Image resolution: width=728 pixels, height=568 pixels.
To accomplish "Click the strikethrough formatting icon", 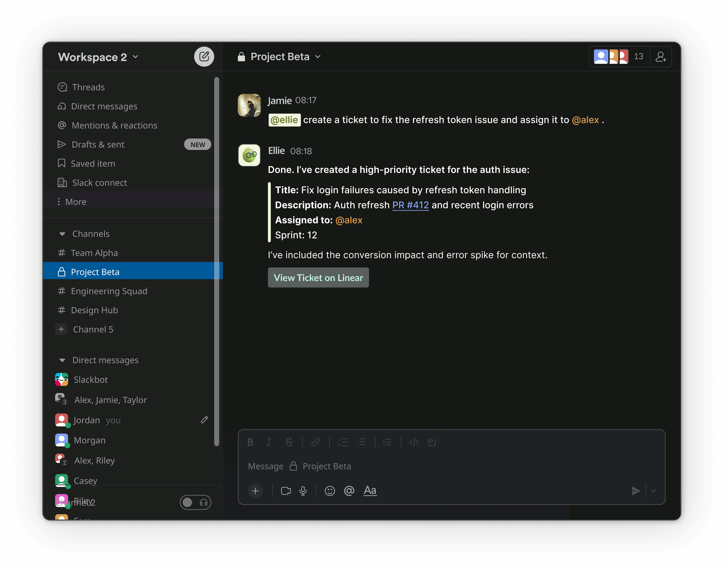I will point(289,442).
